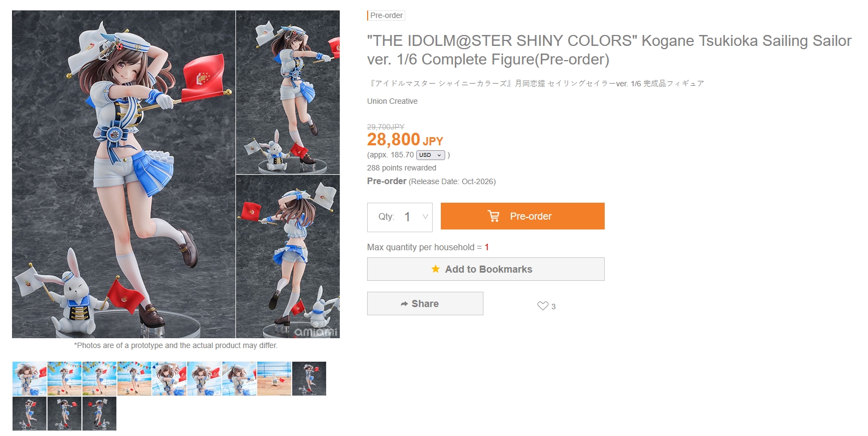Click Add to Bookmarks button

coord(486,269)
